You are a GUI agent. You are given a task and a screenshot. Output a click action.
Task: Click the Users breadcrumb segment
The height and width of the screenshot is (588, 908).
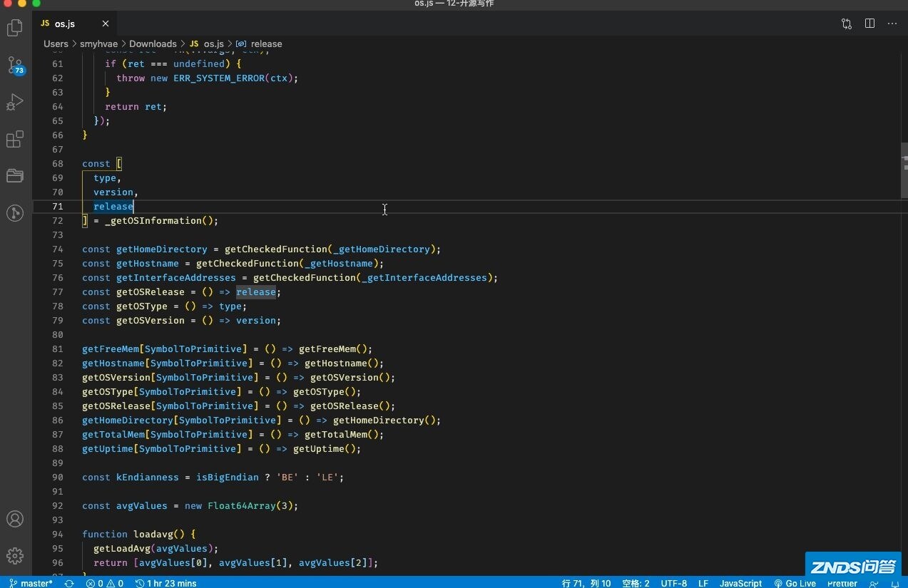[56, 43]
